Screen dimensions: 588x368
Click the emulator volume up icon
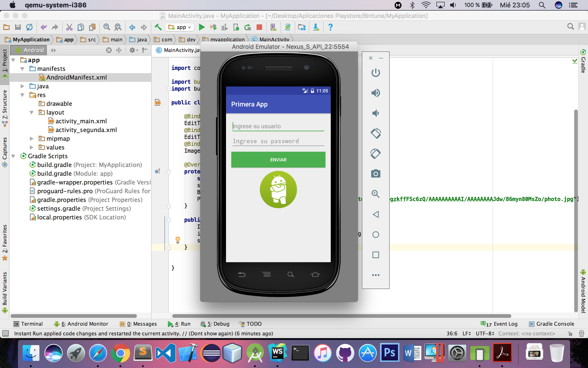coord(376,93)
